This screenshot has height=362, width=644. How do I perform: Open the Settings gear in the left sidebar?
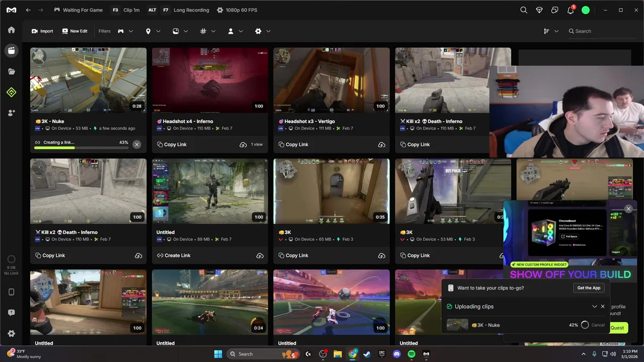[11, 333]
